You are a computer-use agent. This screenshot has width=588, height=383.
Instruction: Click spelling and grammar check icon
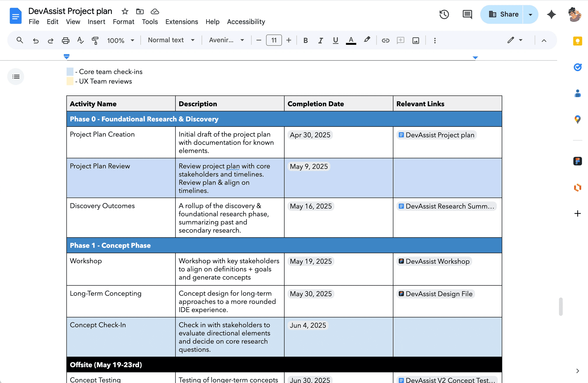pos(80,40)
